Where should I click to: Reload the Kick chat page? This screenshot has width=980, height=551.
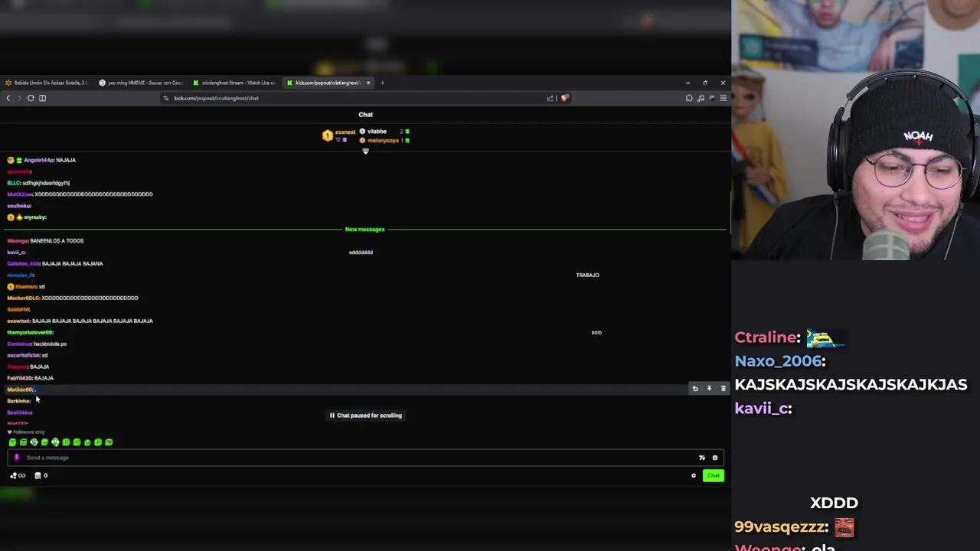tap(31, 98)
